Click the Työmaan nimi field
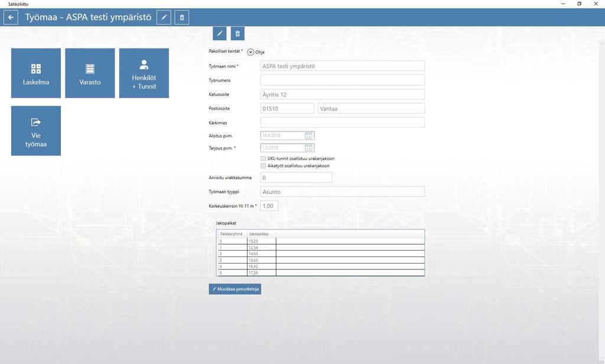 (x=343, y=66)
